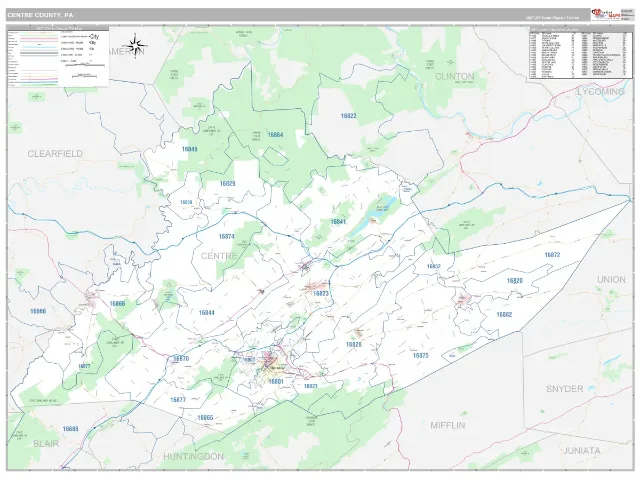This screenshot has height=480, width=640.
Task: Click the map legend box
Action: 58,57
